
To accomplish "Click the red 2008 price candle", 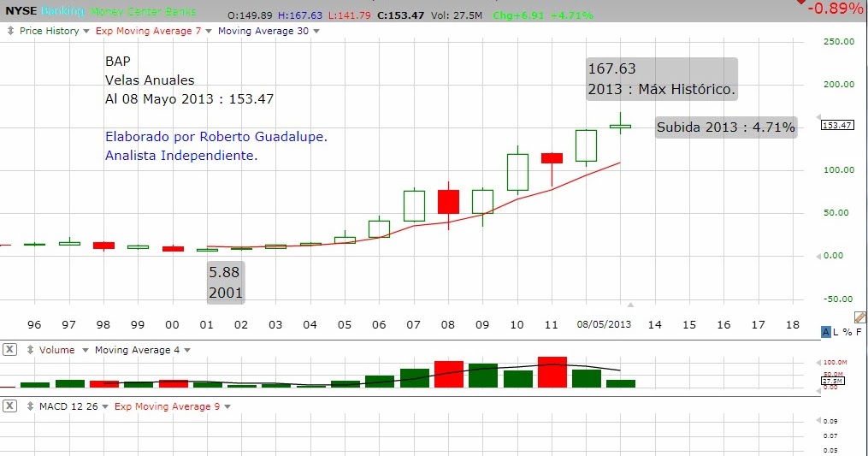I will pyautogui.click(x=448, y=202).
